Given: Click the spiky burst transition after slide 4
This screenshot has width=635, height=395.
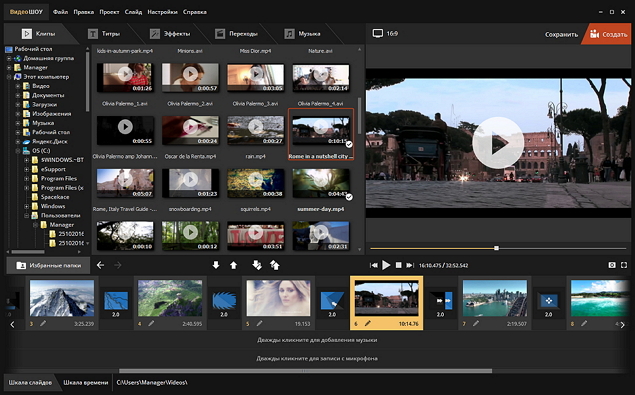Looking at the screenshot, I should point(224,301).
